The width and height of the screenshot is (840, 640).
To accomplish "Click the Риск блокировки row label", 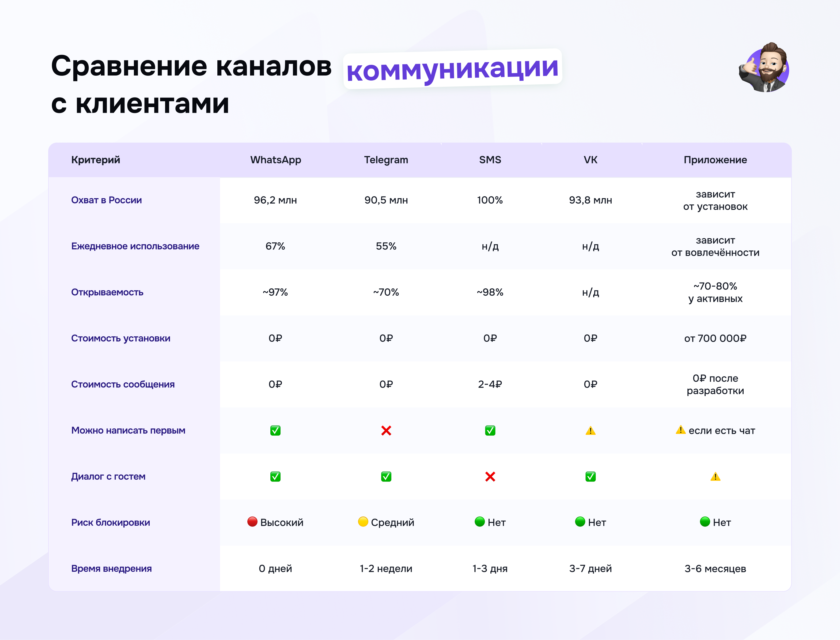I will (x=111, y=522).
